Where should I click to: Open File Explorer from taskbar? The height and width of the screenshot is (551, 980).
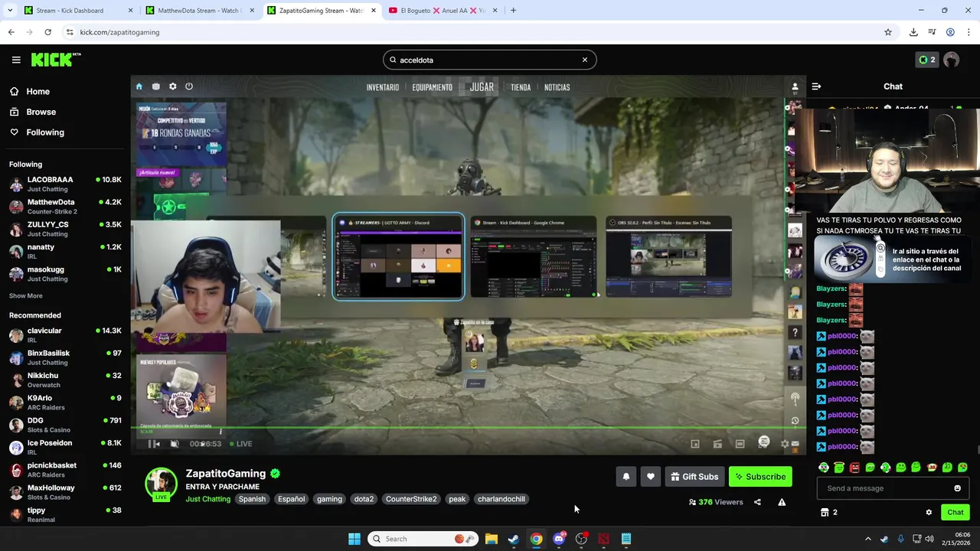point(492,539)
